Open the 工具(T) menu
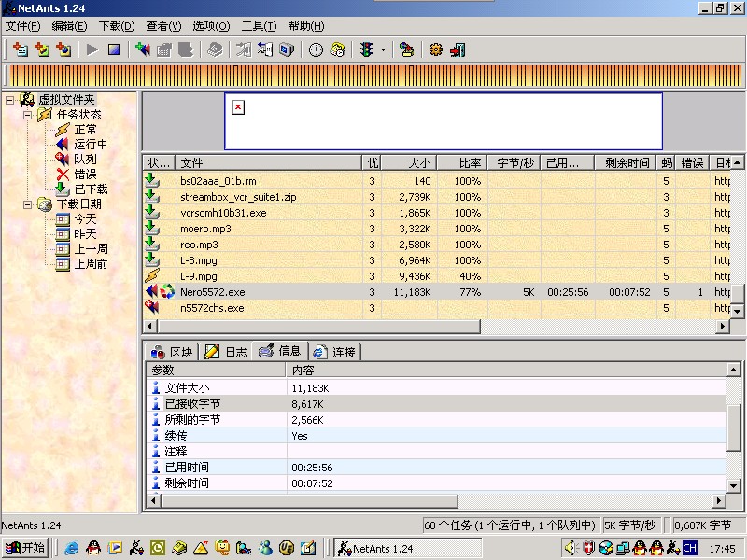The width and height of the screenshot is (747, 560). click(259, 26)
